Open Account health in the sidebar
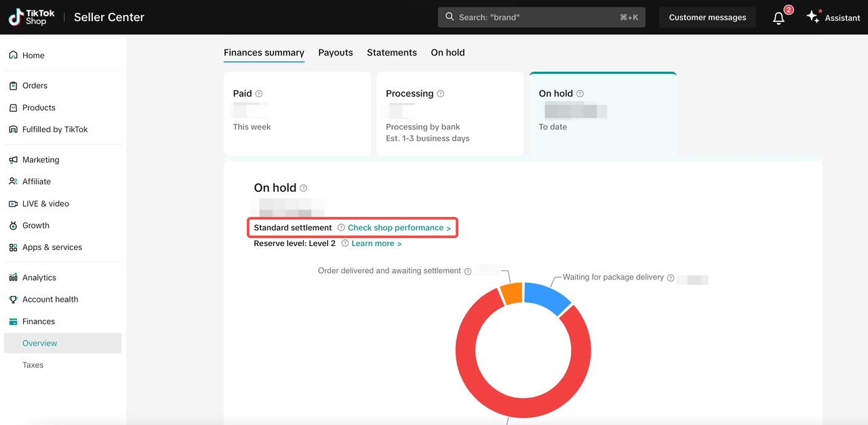The width and height of the screenshot is (868, 425). [x=50, y=299]
